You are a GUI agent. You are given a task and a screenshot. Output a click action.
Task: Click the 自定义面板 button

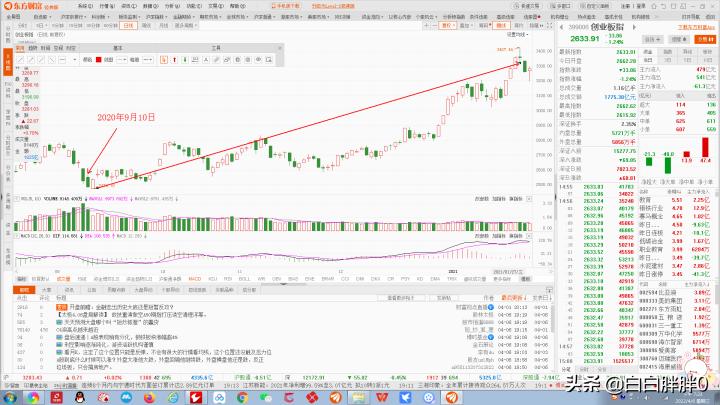coord(594,6)
